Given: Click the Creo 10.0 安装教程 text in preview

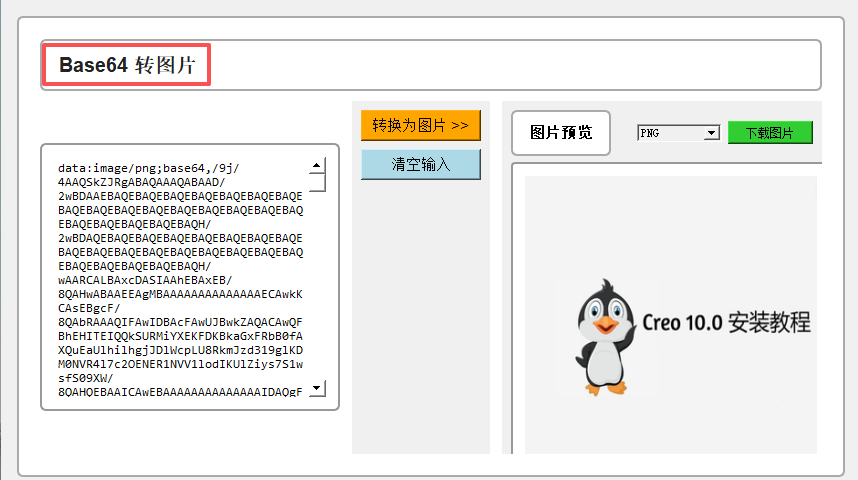Looking at the screenshot, I should pos(726,322).
